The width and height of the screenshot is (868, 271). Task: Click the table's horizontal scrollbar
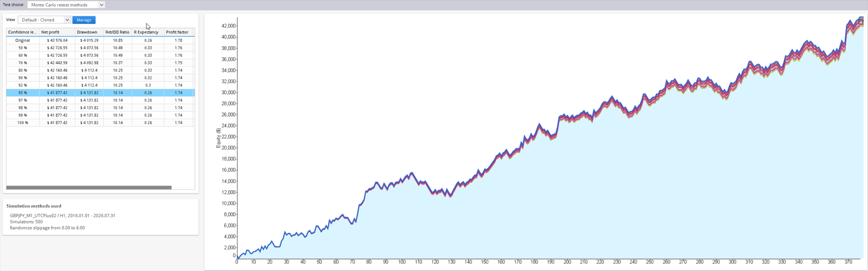coord(89,187)
